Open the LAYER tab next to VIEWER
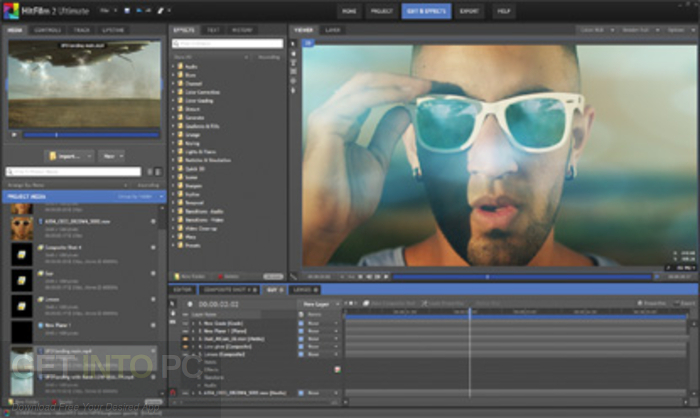This screenshot has height=418, width=700. pyautogui.click(x=333, y=30)
